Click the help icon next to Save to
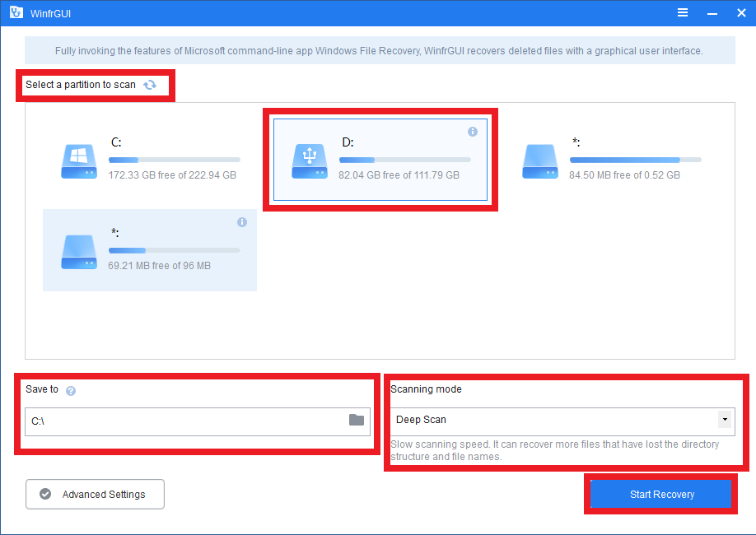 (x=71, y=391)
